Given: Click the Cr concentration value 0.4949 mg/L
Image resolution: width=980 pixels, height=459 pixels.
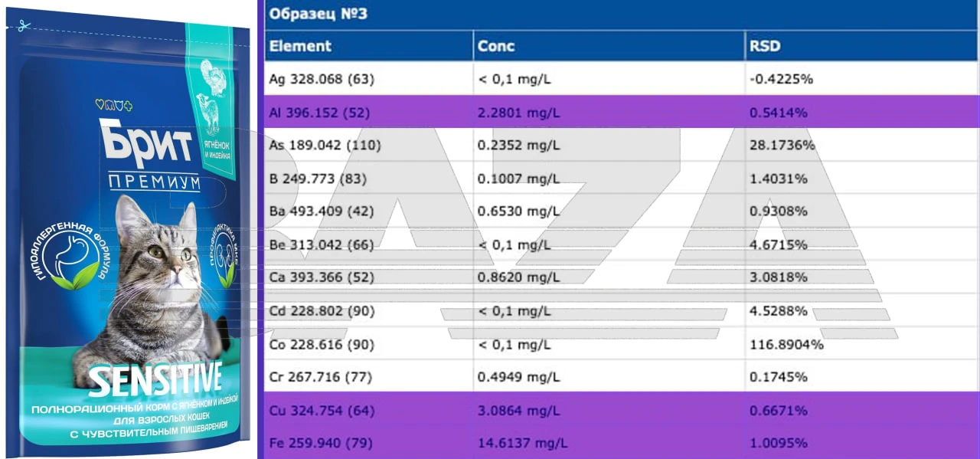Looking at the screenshot, I should (519, 377).
